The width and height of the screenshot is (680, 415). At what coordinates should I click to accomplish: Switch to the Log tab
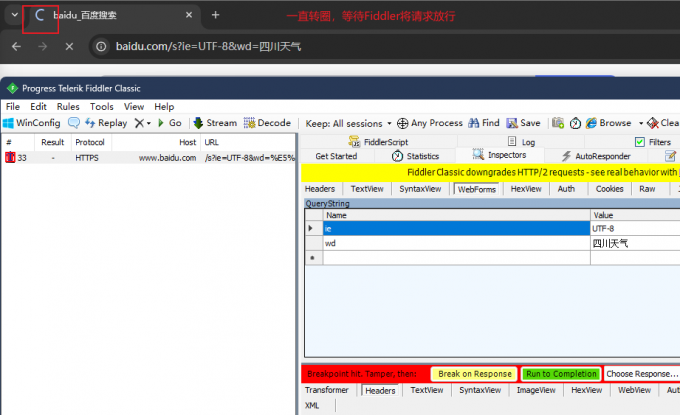point(521,142)
